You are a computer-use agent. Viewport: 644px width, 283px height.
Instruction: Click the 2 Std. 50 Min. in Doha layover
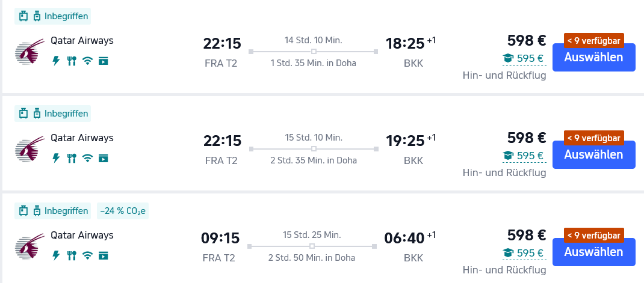click(313, 258)
